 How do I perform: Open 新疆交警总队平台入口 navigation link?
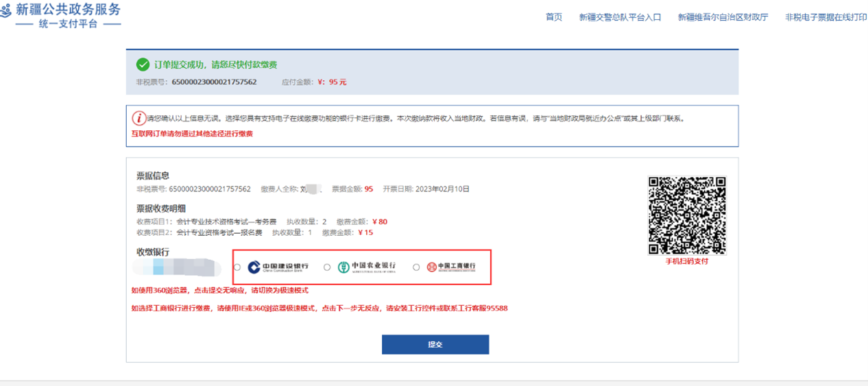click(x=620, y=17)
